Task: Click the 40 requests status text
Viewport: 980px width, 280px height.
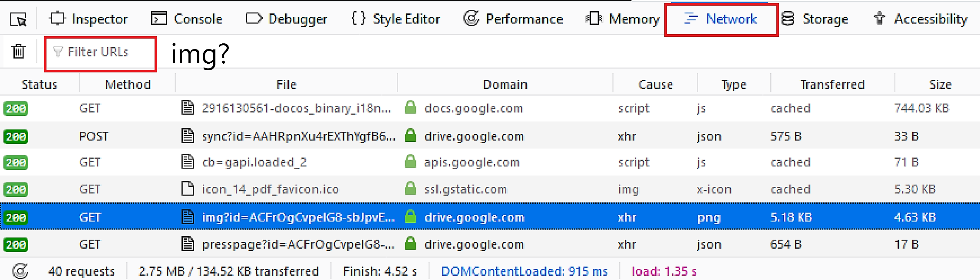Action: click(81, 271)
